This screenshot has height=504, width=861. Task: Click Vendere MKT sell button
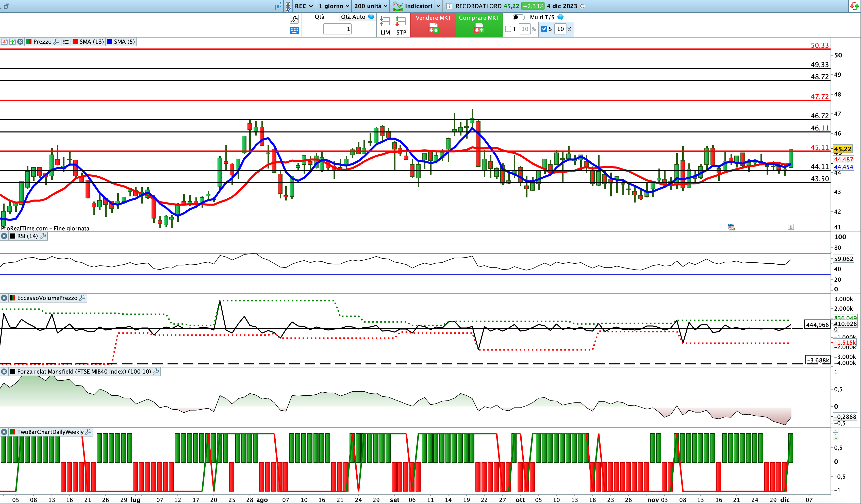point(433,25)
